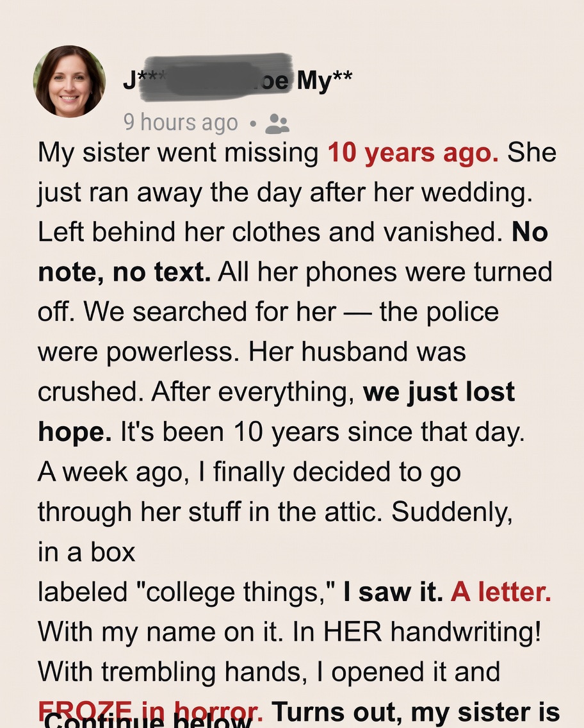The height and width of the screenshot is (728, 584).
Task: Open the post author's name
Action: click(237, 81)
